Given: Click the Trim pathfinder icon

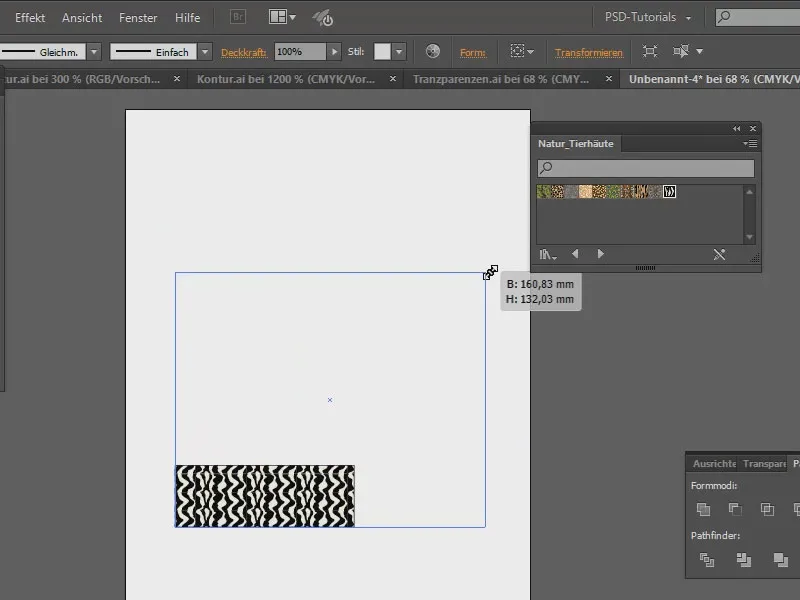Looking at the screenshot, I should tap(743, 560).
